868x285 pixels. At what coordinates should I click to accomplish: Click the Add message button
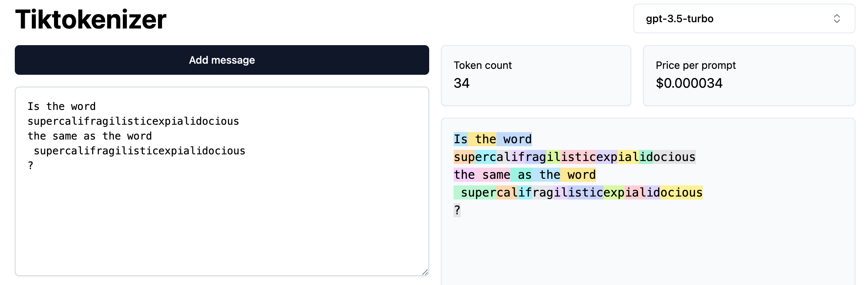tap(222, 60)
